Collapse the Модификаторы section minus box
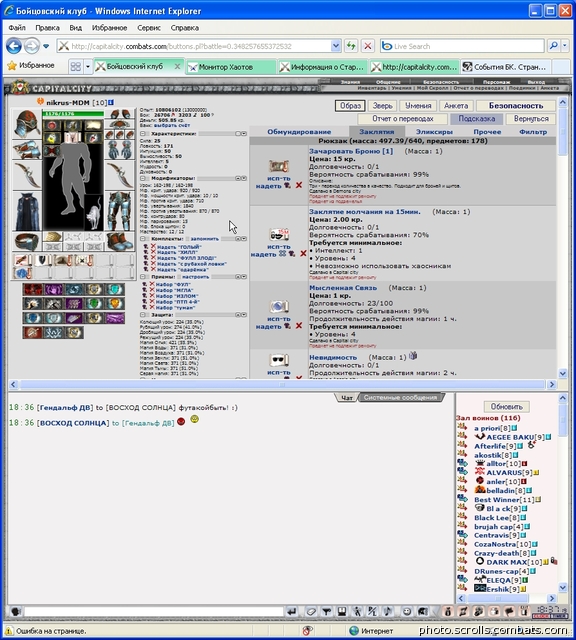 pos(143,178)
